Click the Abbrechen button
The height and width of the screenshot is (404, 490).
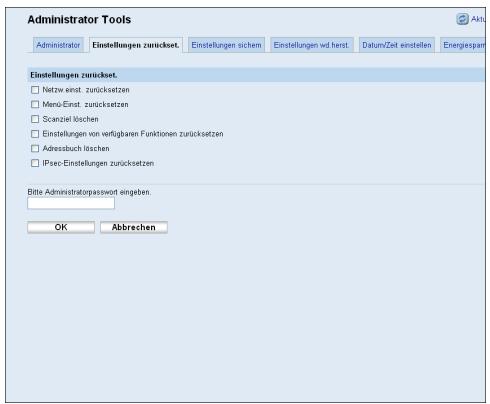(x=134, y=227)
